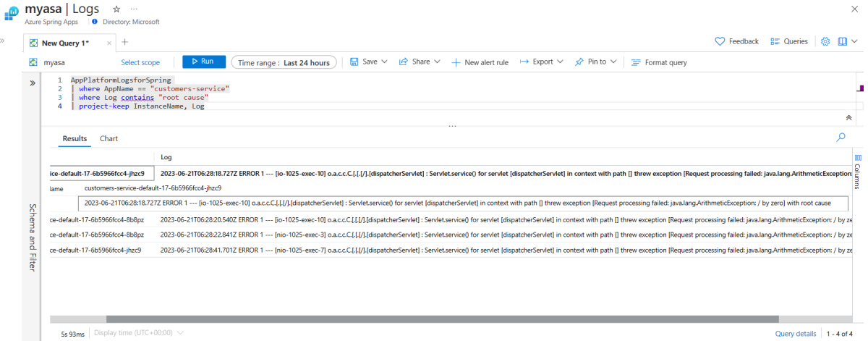
Task: Click the myasa scope name
Action: pos(54,62)
